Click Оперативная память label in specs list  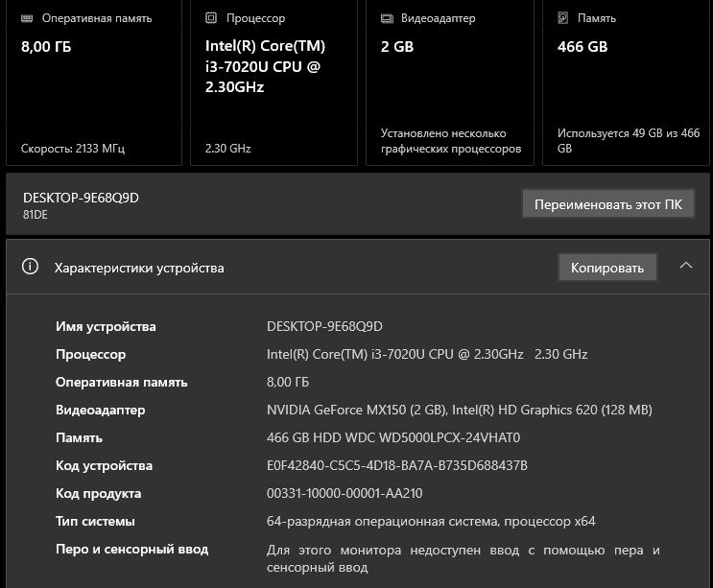click(x=122, y=382)
